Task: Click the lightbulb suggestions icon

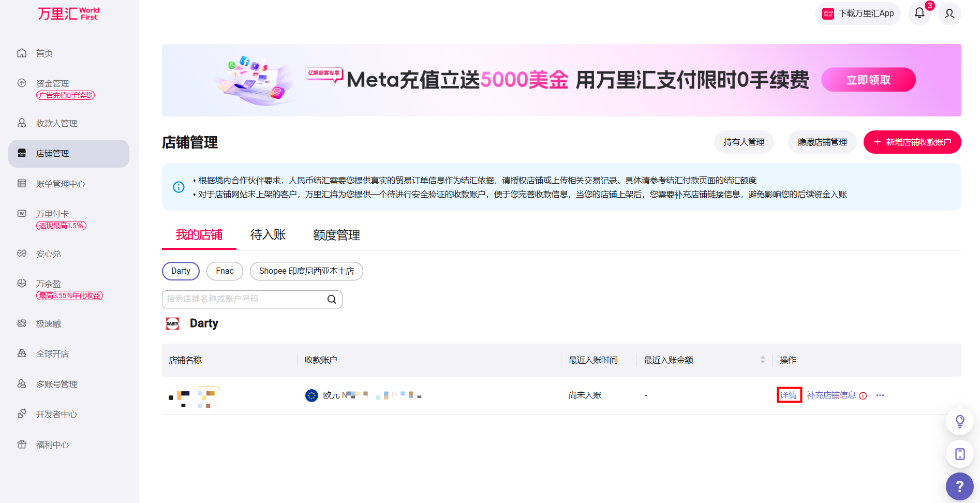Action: 960,421
